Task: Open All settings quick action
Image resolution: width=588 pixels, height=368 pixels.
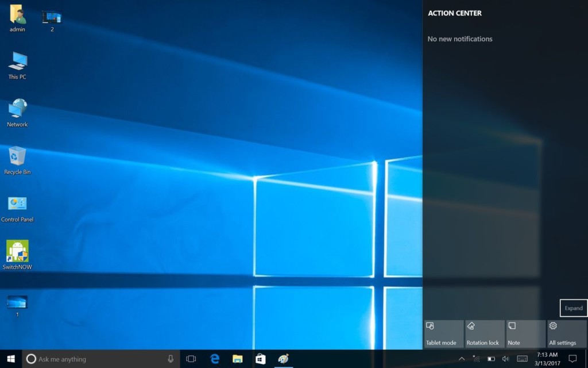Action: 566,334
